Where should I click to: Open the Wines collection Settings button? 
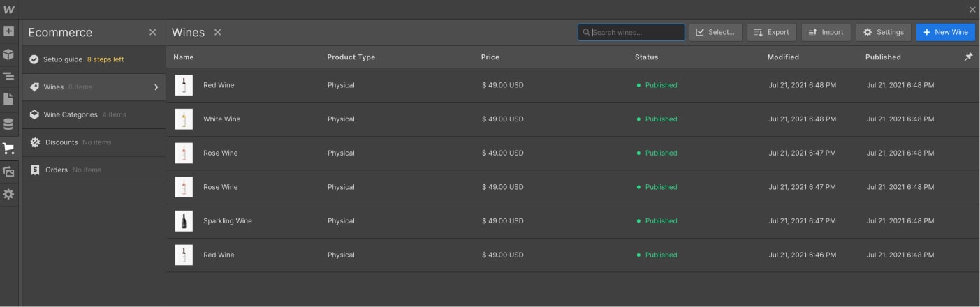884,32
